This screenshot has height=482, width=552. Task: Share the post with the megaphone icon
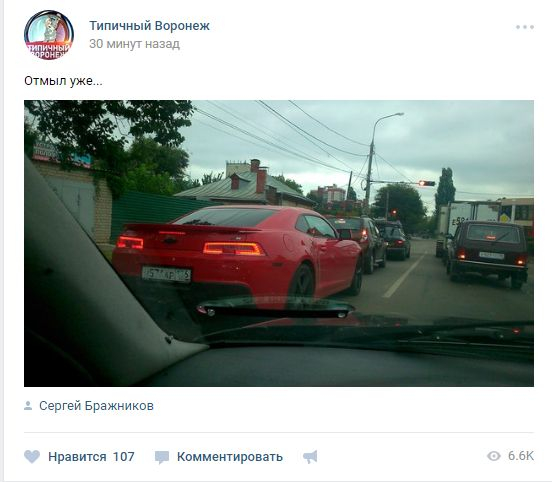pos(310,457)
